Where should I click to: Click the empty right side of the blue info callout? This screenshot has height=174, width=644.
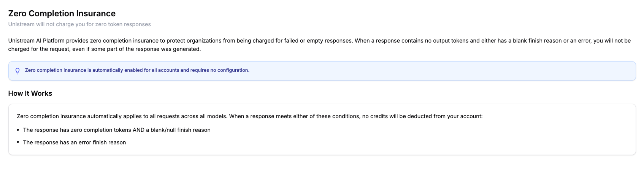pyautogui.click(x=456, y=71)
